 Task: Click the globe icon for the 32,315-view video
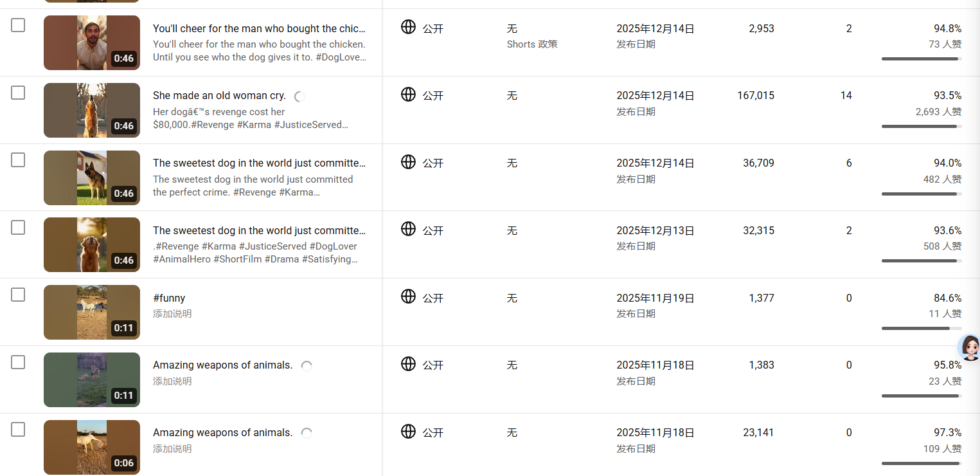tap(408, 229)
